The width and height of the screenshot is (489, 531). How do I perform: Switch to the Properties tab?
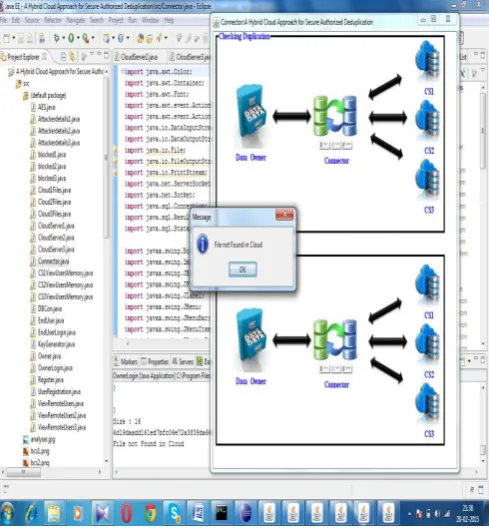155,362
